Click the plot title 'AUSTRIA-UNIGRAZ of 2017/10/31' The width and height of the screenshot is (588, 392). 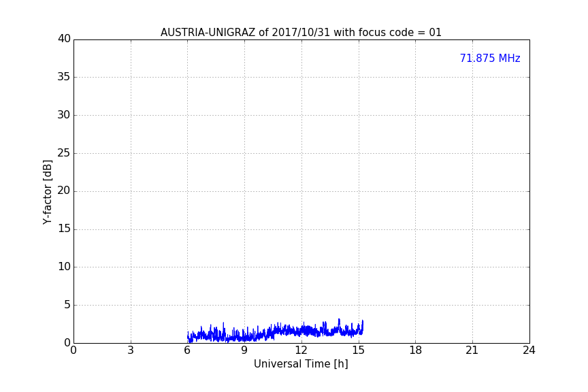tap(301, 33)
